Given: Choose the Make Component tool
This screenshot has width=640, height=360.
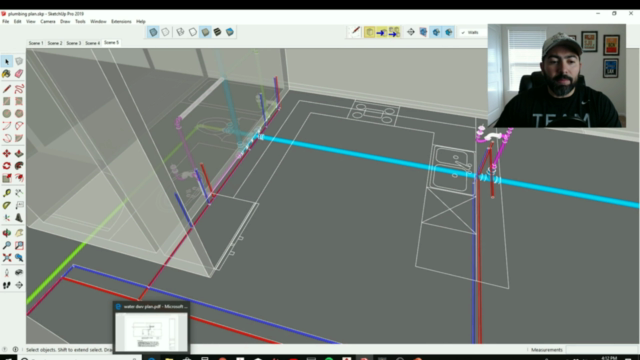Looking at the screenshot, I should tap(19, 62).
